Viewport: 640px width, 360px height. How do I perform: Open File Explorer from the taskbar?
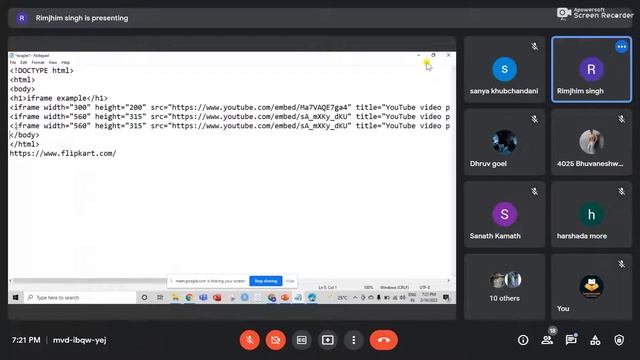coord(175,298)
